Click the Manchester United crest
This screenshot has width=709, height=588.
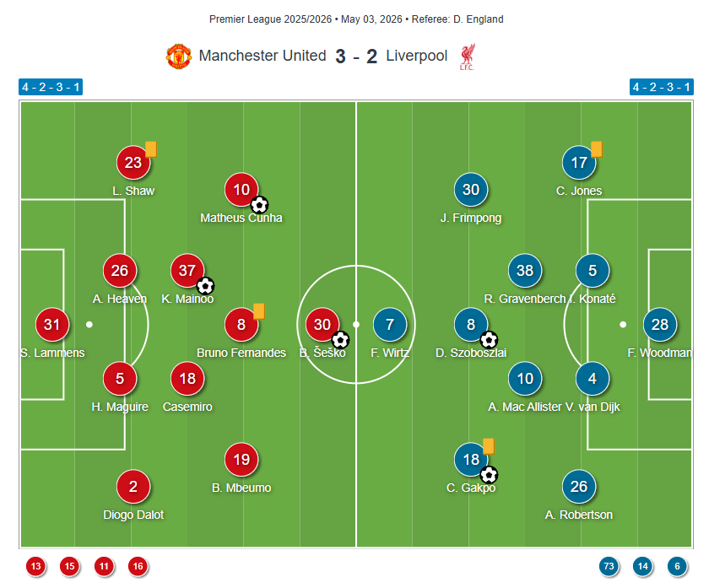[x=179, y=56]
